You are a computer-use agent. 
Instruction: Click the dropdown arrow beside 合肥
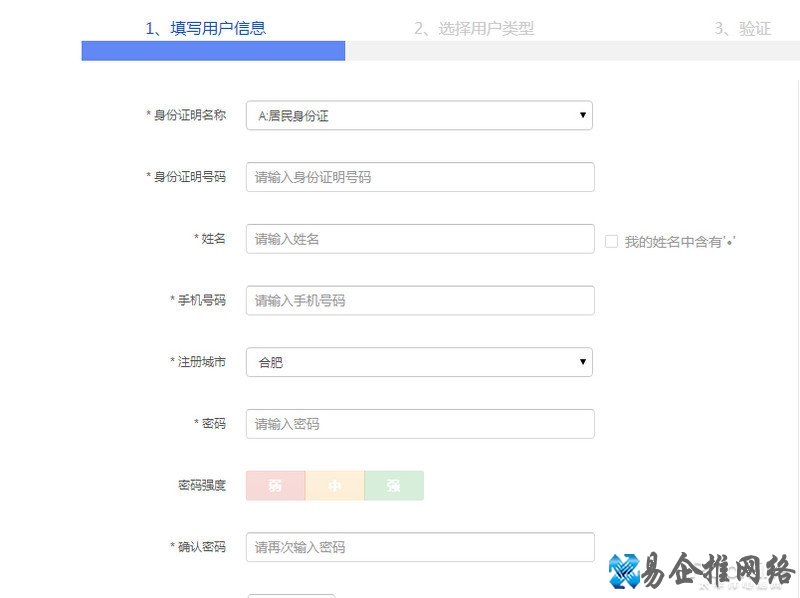pos(583,362)
